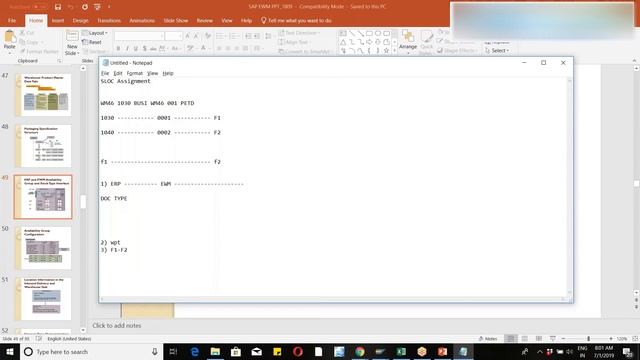Select slide 50 thumbnail
Image resolution: width=640 pixels, height=360 pixels.
pos(43,248)
